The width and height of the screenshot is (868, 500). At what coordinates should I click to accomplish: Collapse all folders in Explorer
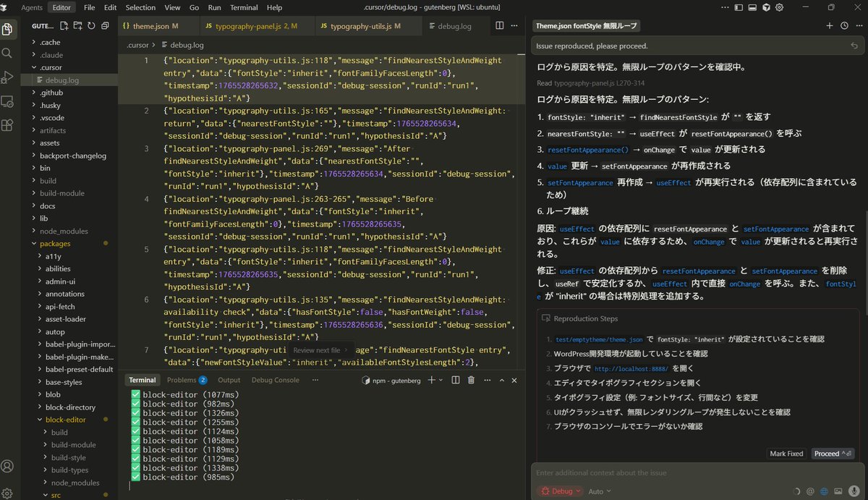[105, 26]
